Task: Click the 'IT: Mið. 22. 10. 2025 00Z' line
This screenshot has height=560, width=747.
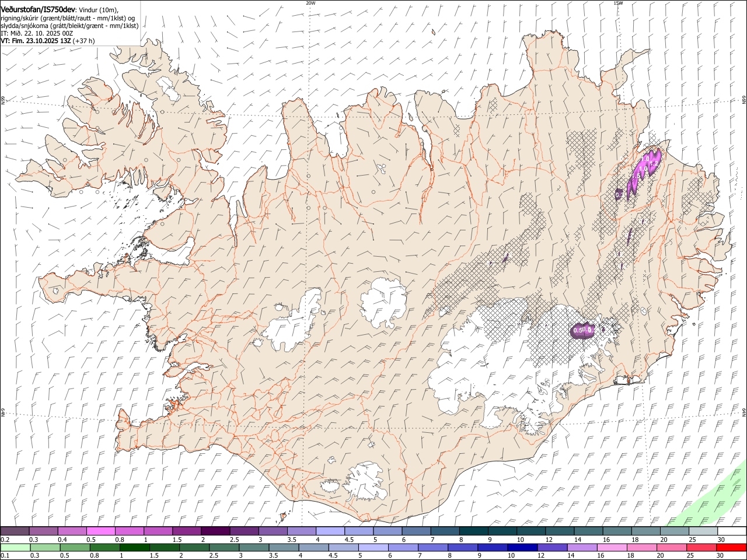Action: [37, 34]
